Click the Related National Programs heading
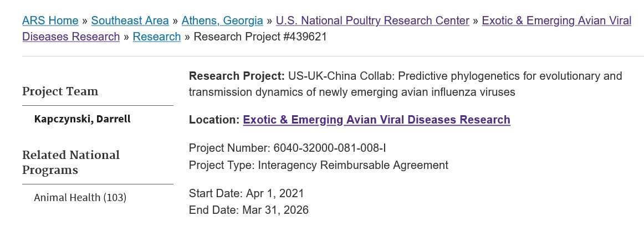 [70, 162]
